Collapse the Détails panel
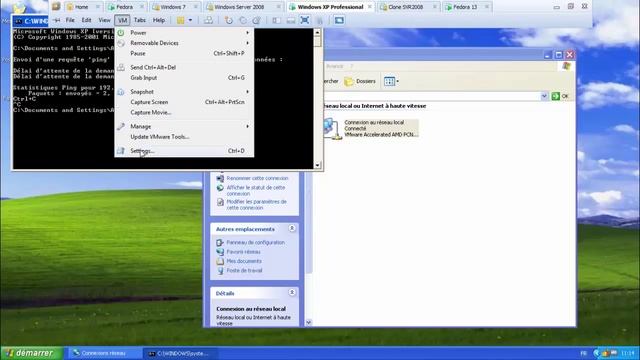Image resolution: width=640 pixels, height=360 pixels. pos(292,293)
